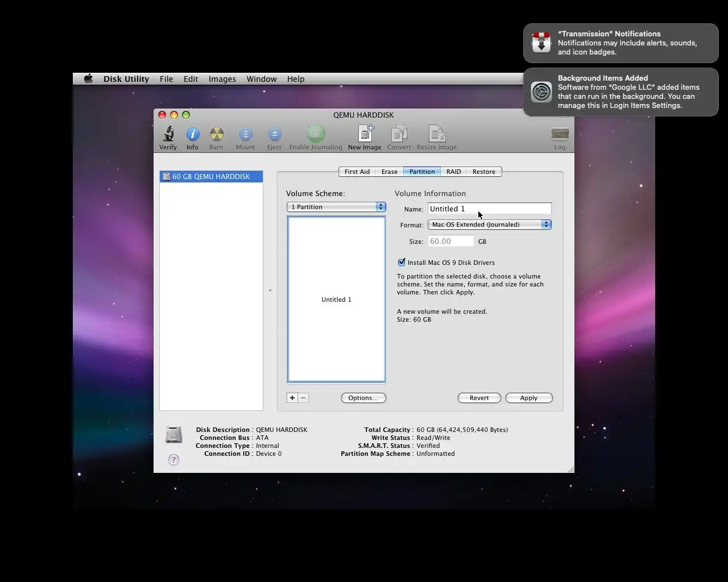Click Connection Type value Internal
This screenshot has width=728, height=582.
[267, 446]
